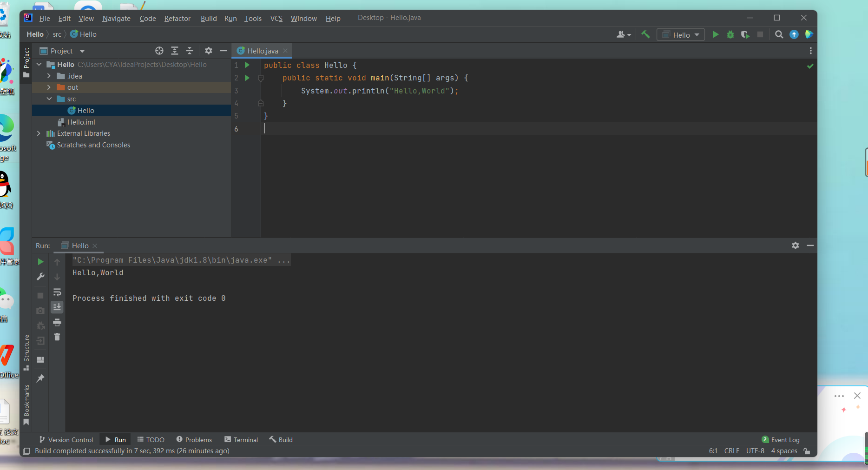Open Search Everywhere magnifier icon
The height and width of the screenshot is (470, 868).
pyautogui.click(x=779, y=34)
